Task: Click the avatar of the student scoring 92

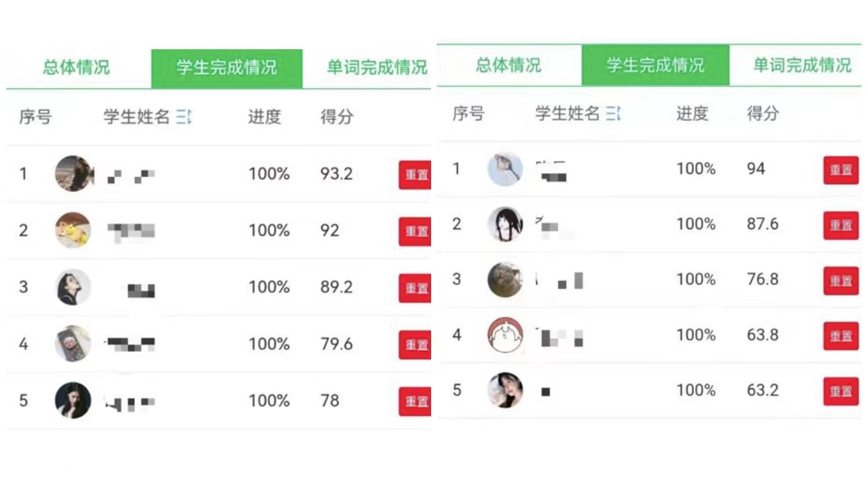Action: tap(73, 230)
